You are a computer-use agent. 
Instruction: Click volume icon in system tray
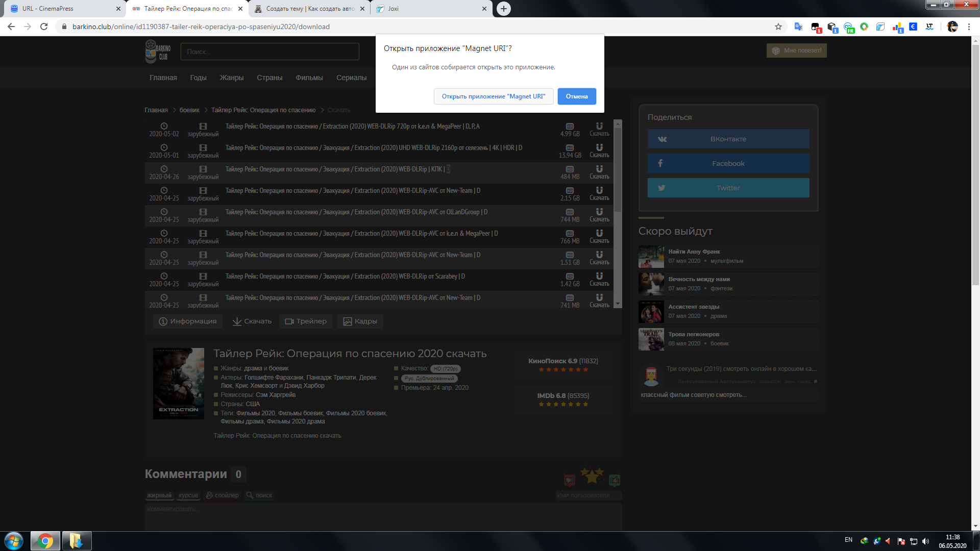point(925,541)
